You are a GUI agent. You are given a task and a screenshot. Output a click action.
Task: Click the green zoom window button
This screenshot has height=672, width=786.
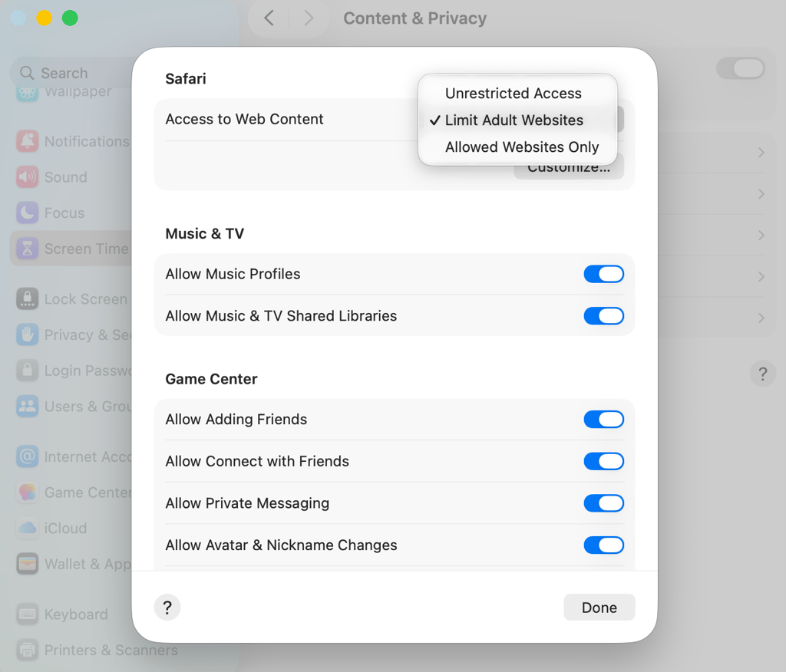70,18
